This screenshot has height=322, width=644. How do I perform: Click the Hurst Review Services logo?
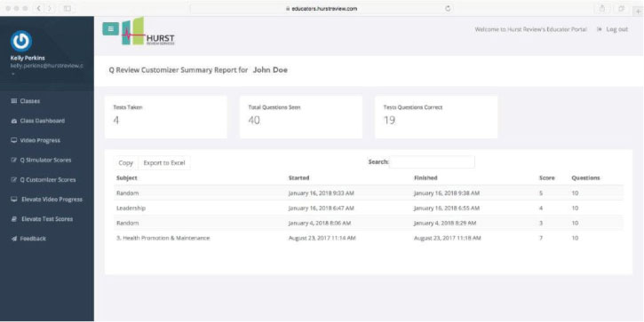(x=148, y=32)
